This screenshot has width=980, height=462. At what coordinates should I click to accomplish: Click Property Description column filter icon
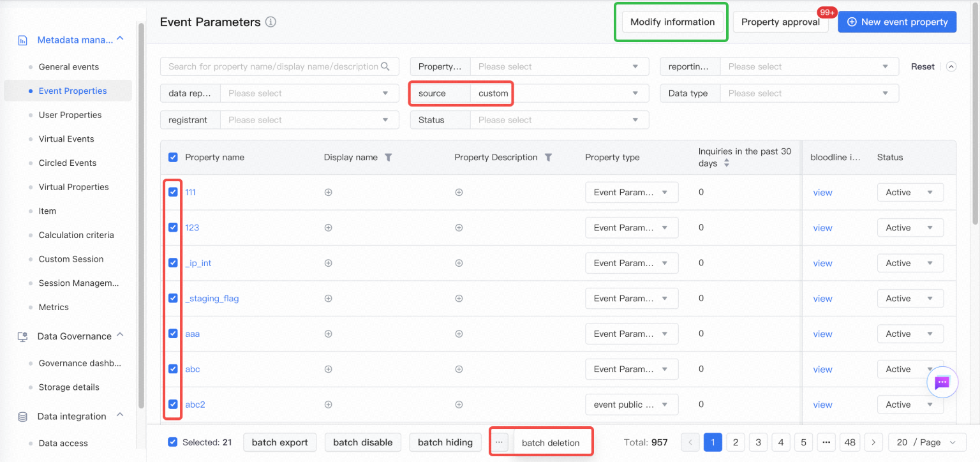pyautogui.click(x=548, y=158)
